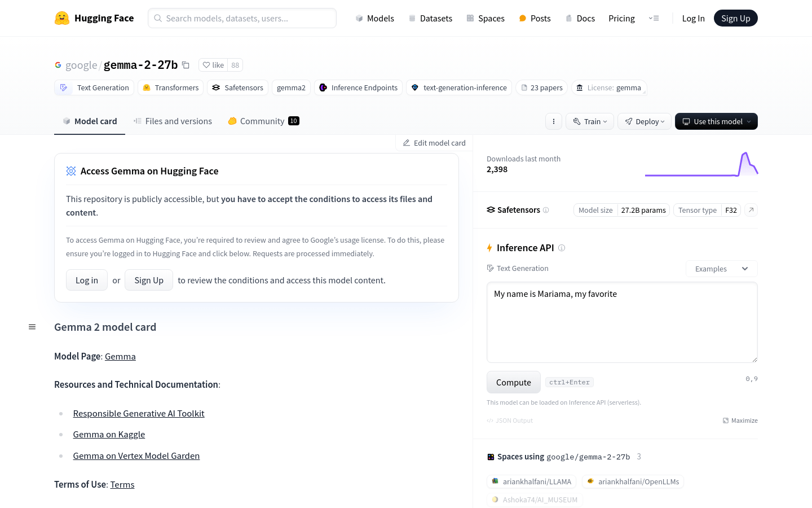Open the Use this model dropdown

coord(716,121)
